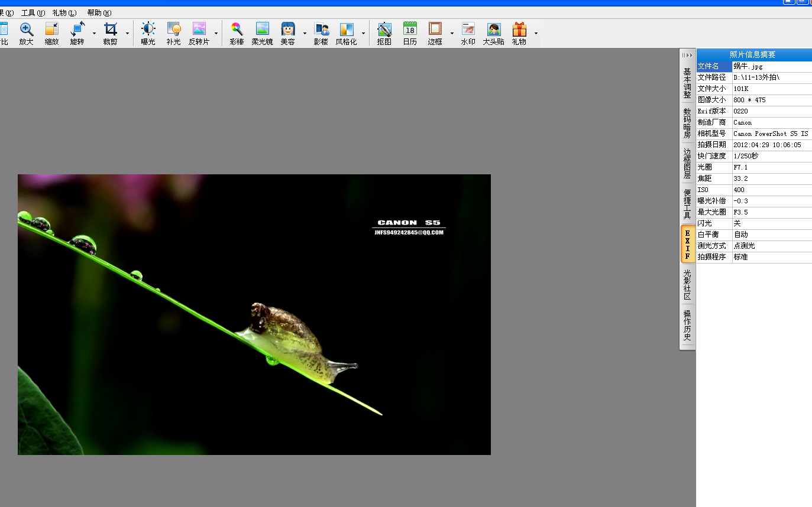Expand the dropdown arrow beside 反转片
812x507 pixels.
(216, 34)
